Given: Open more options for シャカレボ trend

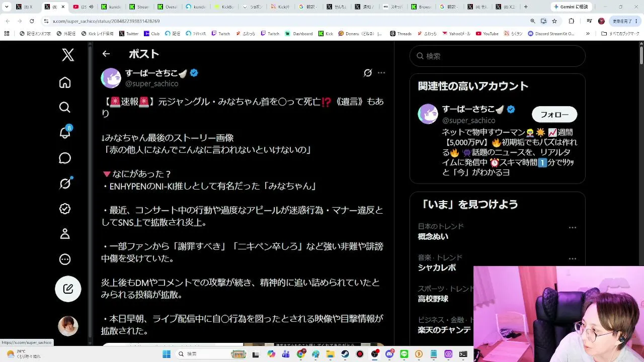Looking at the screenshot, I should click(572, 259).
